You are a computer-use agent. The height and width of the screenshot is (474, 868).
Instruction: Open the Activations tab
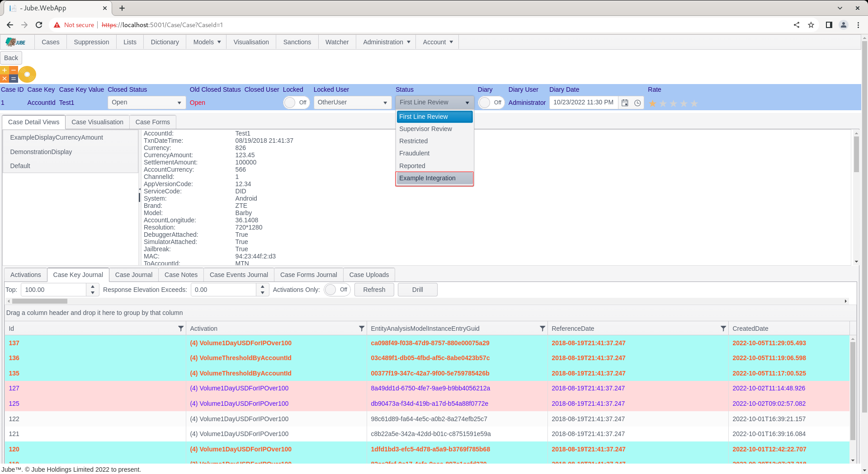point(26,275)
